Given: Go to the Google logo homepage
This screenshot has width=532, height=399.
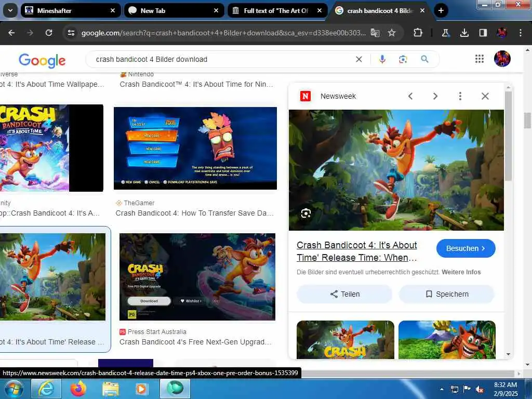Looking at the screenshot, I should [x=42, y=60].
